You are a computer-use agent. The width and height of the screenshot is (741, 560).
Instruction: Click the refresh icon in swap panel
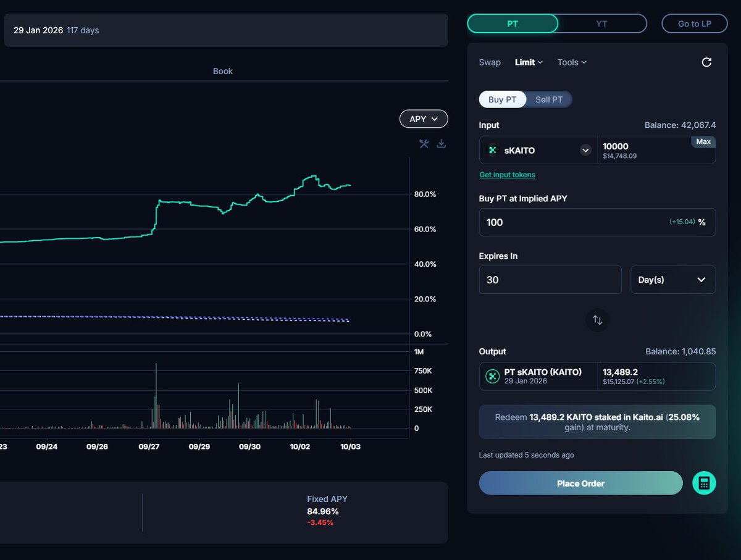point(706,62)
